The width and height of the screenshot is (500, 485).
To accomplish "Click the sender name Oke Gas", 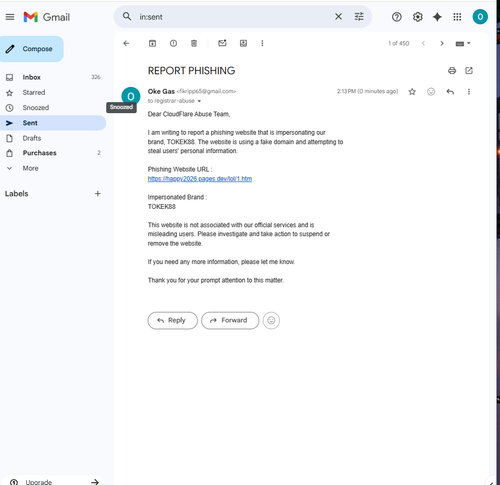I will pyautogui.click(x=161, y=91).
